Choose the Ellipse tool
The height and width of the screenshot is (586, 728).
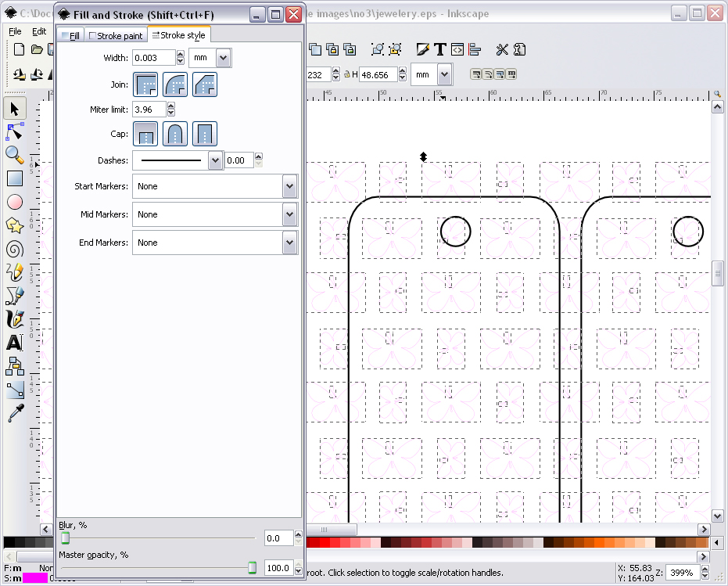coord(15,202)
